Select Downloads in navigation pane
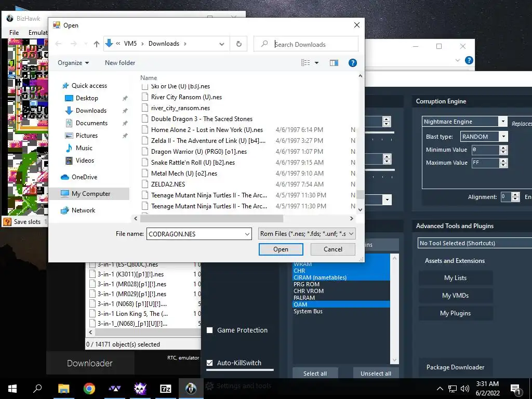This screenshot has height=399, width=532. click(91, 111)
